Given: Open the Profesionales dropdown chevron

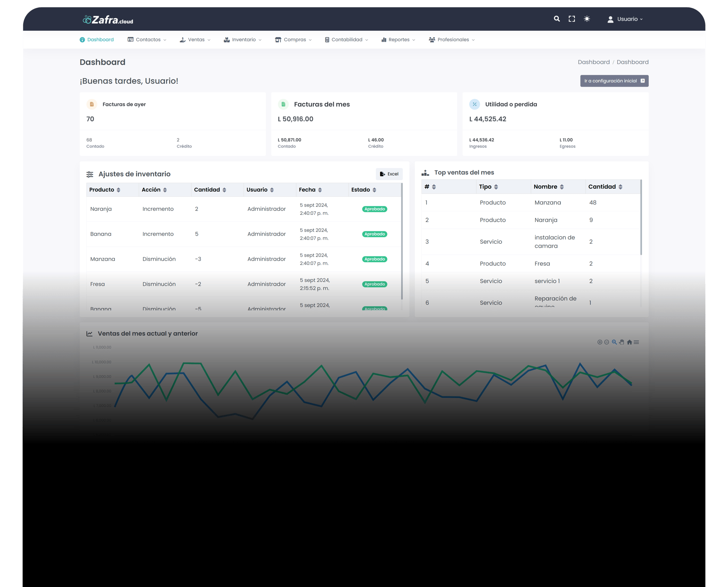Looking at the screenshot, I should coord(473,40).
